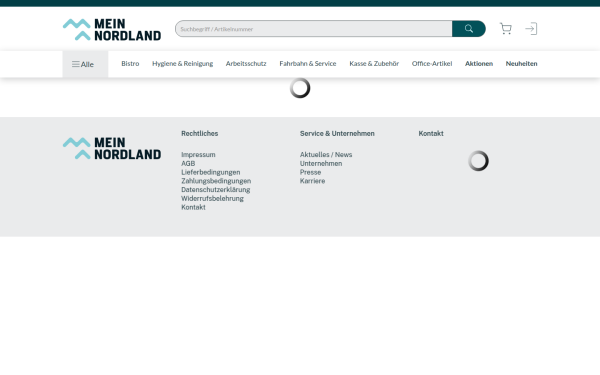The width and height of the screenshot is (600, 375).
Task: View Lieferbedingungen in footer
Action: click(x=211, y=172)
